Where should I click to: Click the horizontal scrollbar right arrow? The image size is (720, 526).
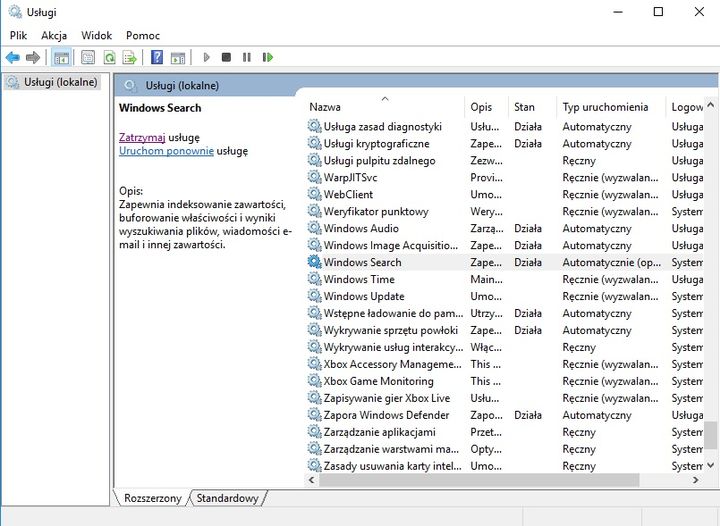coord(696,480)
